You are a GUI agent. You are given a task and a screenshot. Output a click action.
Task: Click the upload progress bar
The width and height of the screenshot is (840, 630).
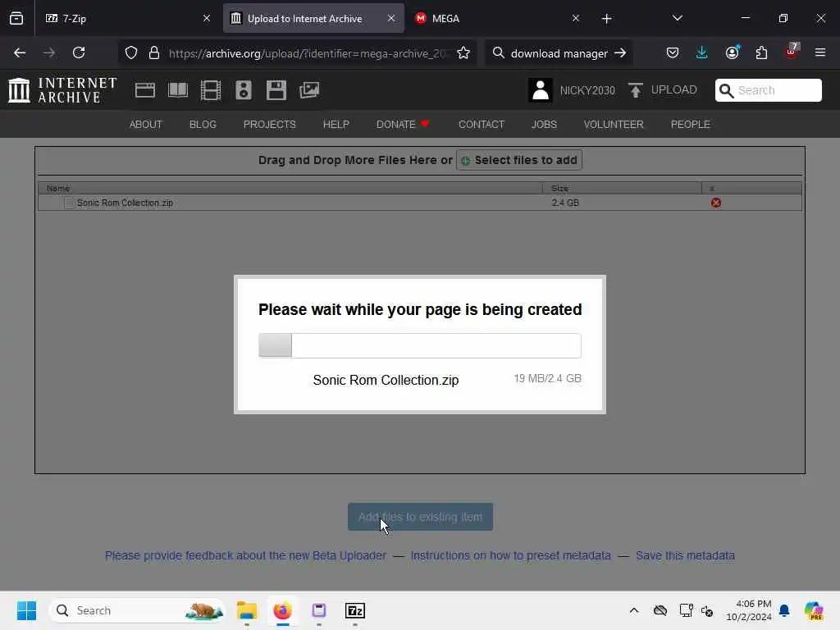coord(420,345)
